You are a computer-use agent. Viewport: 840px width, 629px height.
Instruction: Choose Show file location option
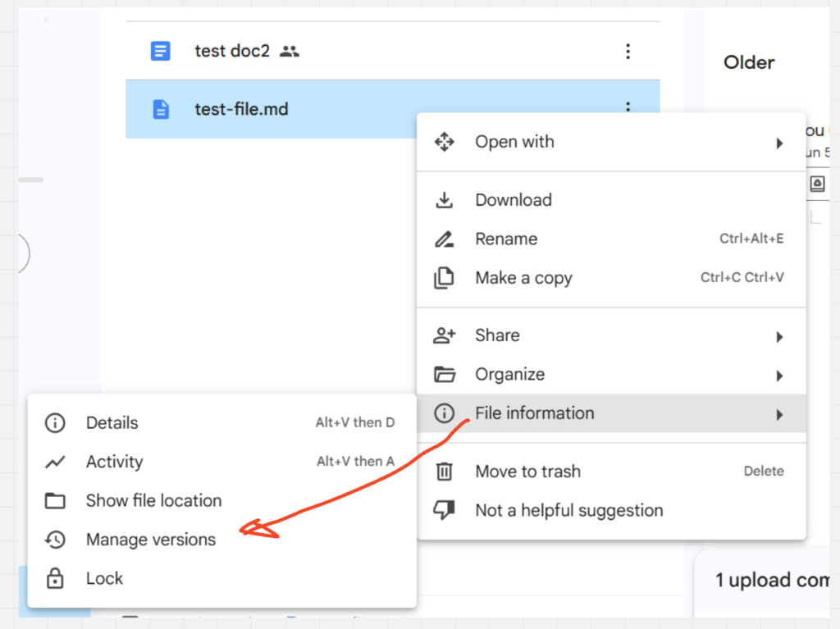pos(153,500)
